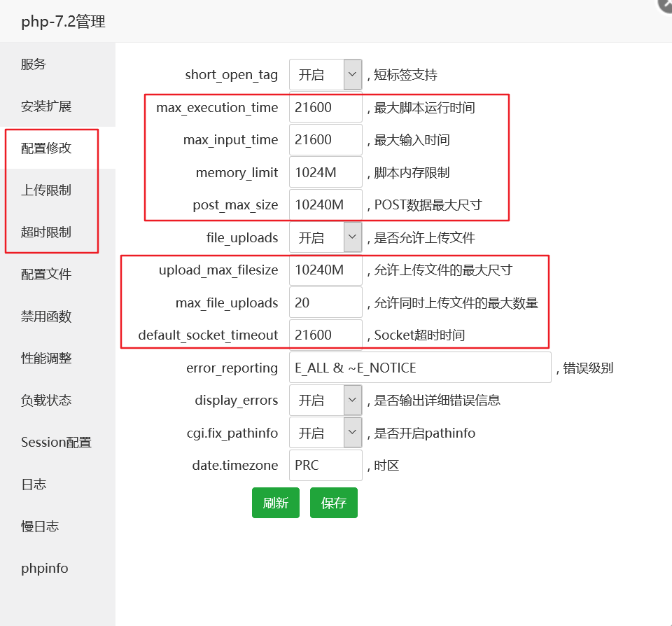Click the post_max_size input field
The image size is (672, 626).
pyautogui.click(x=325, y=205)
